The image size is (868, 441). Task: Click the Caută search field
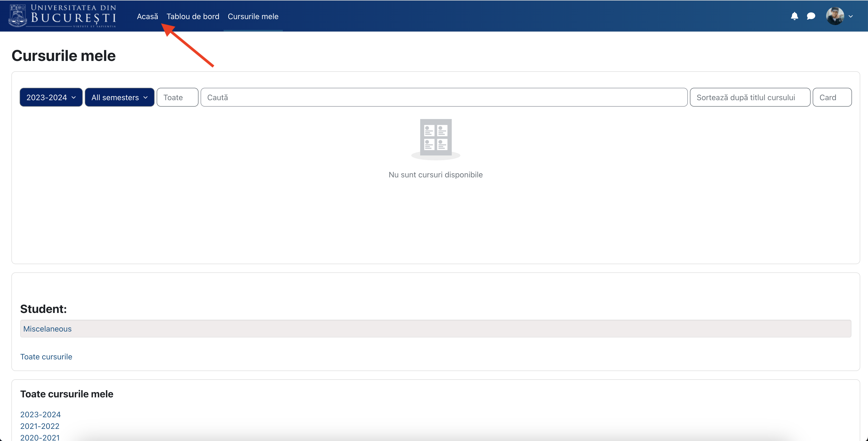click(x=444, y=97)
